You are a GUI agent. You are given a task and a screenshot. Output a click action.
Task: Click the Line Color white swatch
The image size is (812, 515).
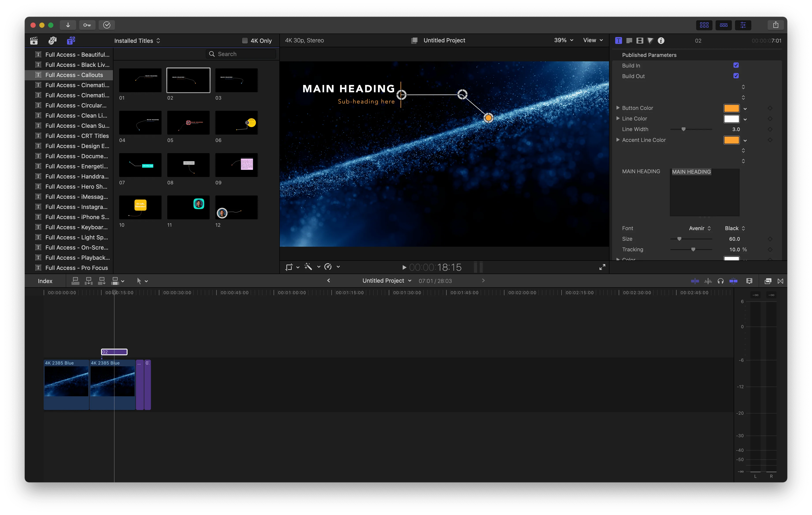point(731,119)
